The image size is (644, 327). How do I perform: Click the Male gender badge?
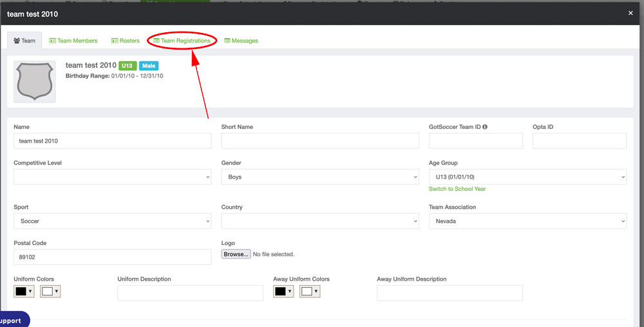click(148, 66)
